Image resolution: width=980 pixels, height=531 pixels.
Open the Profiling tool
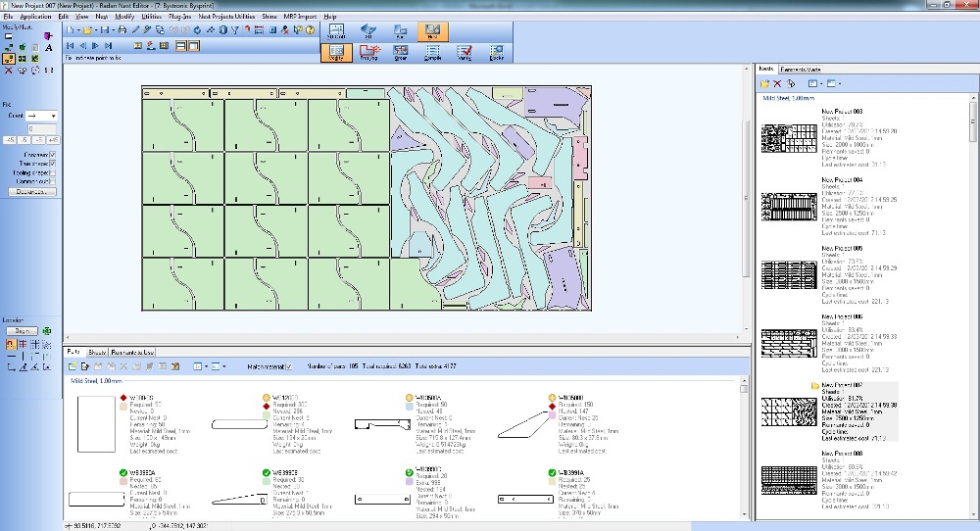tap(369, 52)
